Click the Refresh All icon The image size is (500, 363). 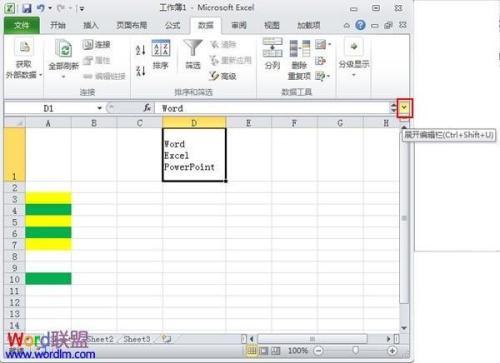click(x=63, y=57)
